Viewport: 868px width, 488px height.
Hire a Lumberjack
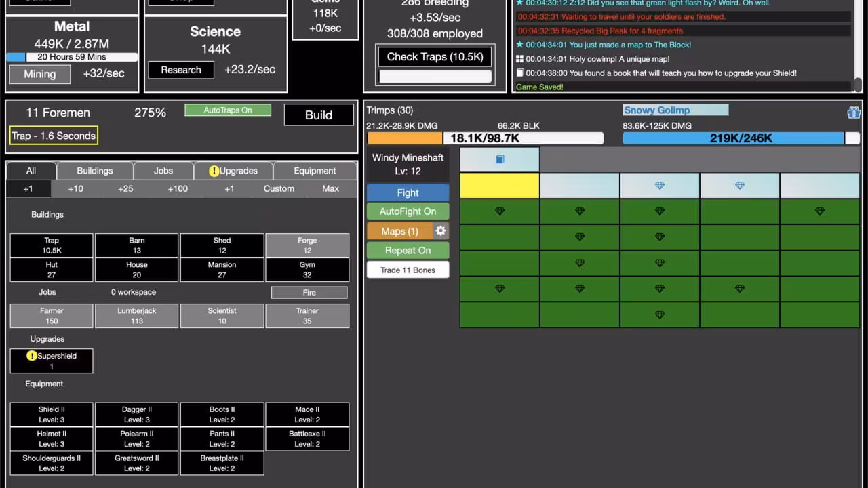(137, 316)
